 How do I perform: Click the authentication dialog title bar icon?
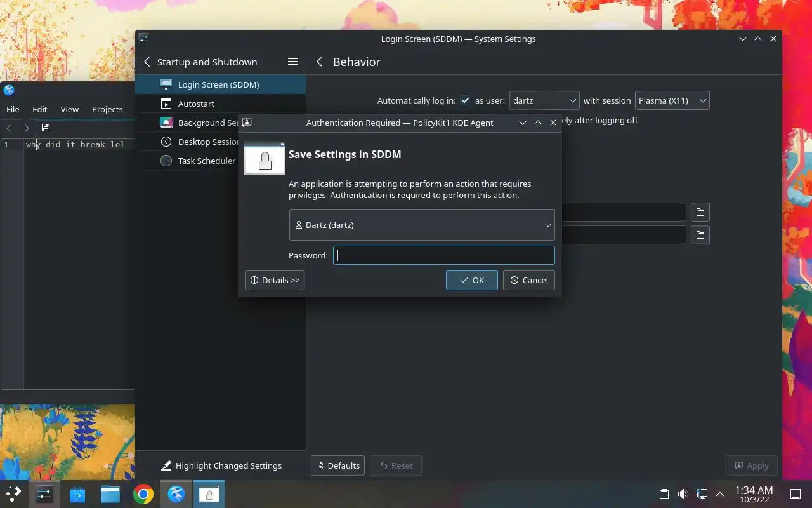point(247,123)
